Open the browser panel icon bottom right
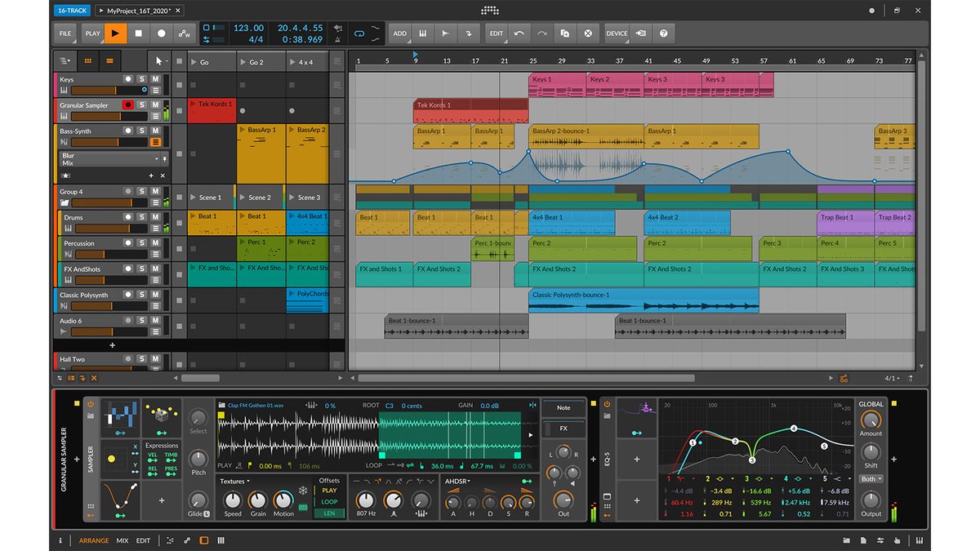The width and height of the screenshot is (980, 551). point(847,540)
